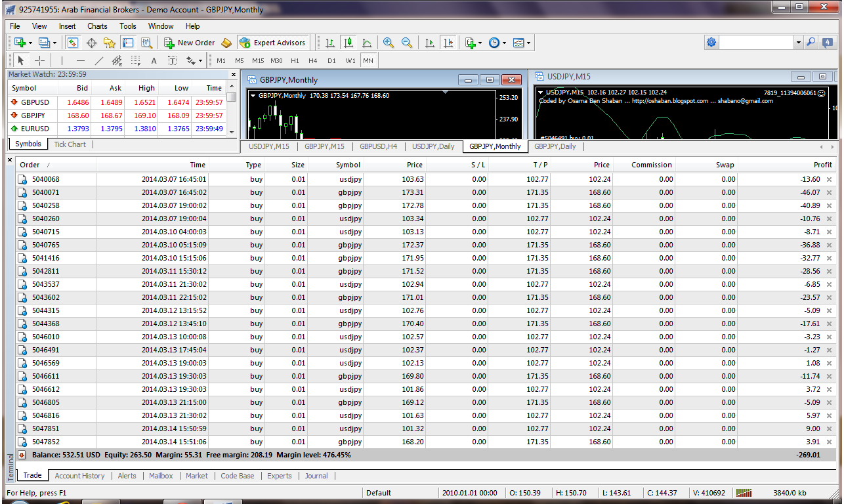Click the blue gear icon beside search

click(x=711, y=42)
